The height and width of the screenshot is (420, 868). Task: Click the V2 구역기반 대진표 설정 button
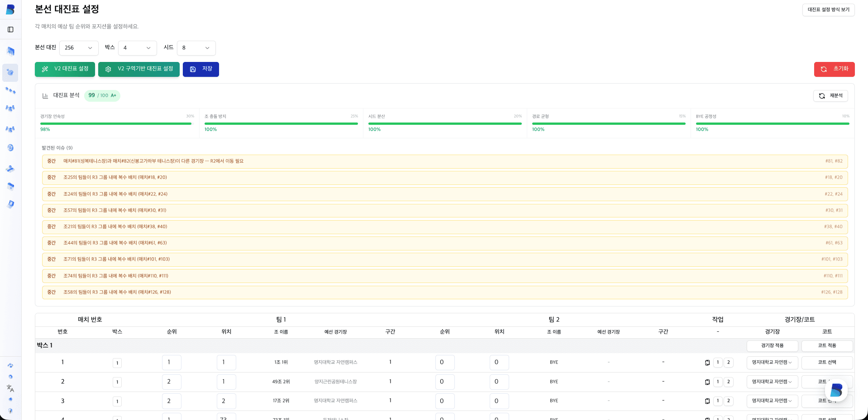pos(139,69)
